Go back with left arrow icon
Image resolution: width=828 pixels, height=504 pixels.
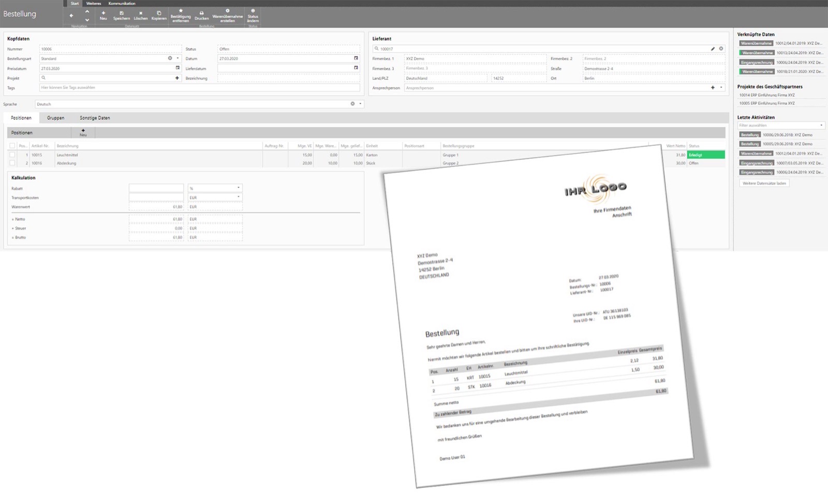point(71,16)
